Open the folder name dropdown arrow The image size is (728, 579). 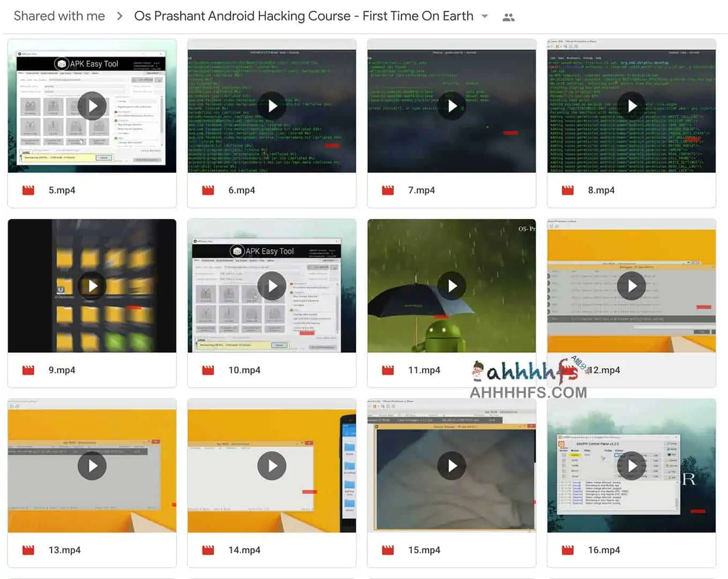click(485, 16)
